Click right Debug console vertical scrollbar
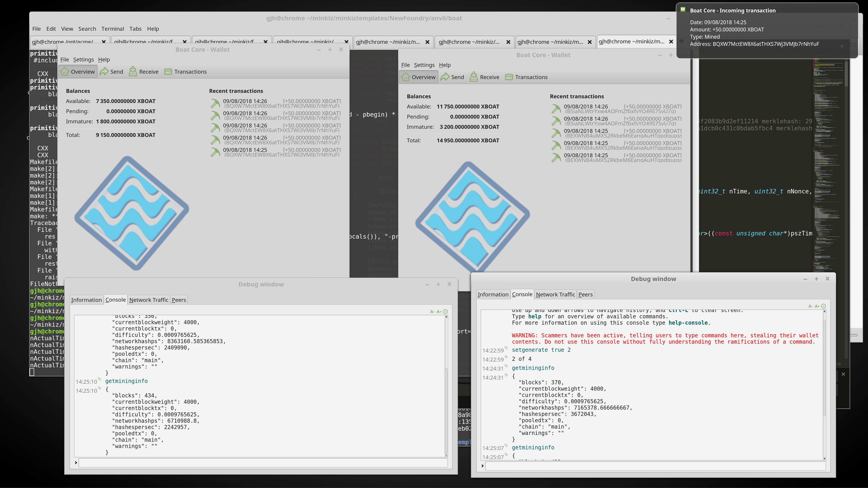This screenshot has height=488, width=868. 824,385
